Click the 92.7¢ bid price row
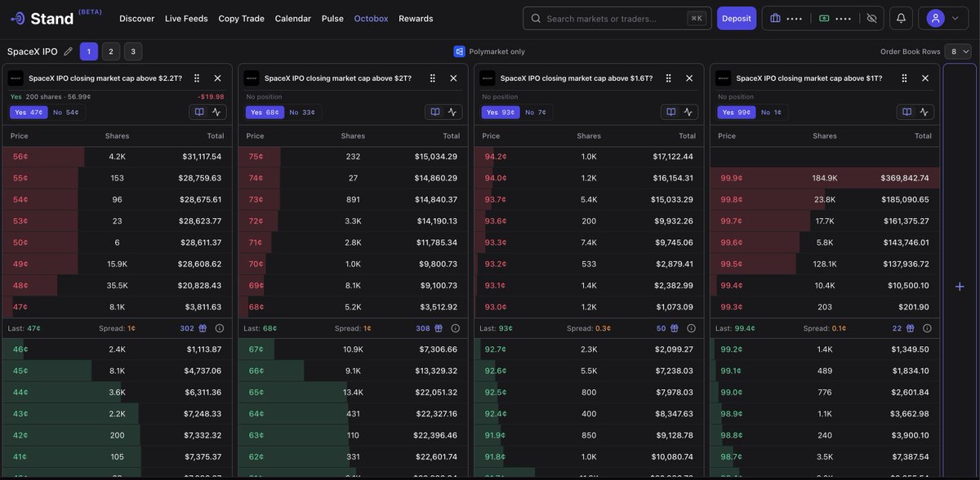Screen dimensions: 980x480 point(589,349)
